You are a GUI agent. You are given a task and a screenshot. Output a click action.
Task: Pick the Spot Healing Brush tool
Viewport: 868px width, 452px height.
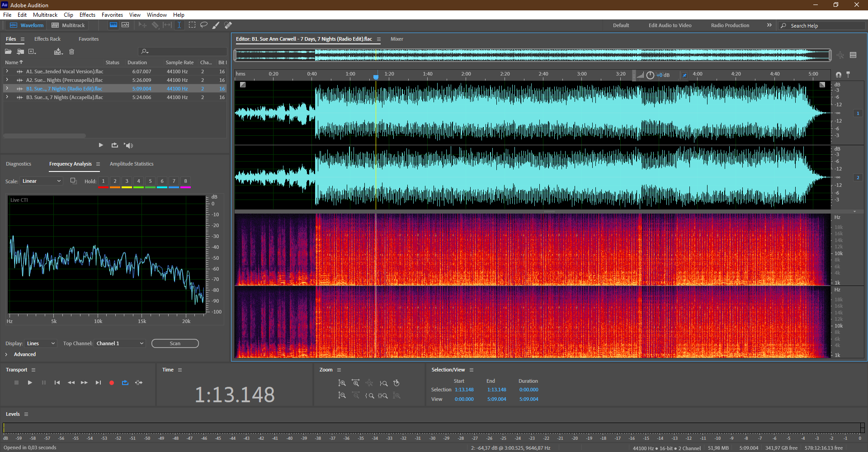(x=228, y=25)
